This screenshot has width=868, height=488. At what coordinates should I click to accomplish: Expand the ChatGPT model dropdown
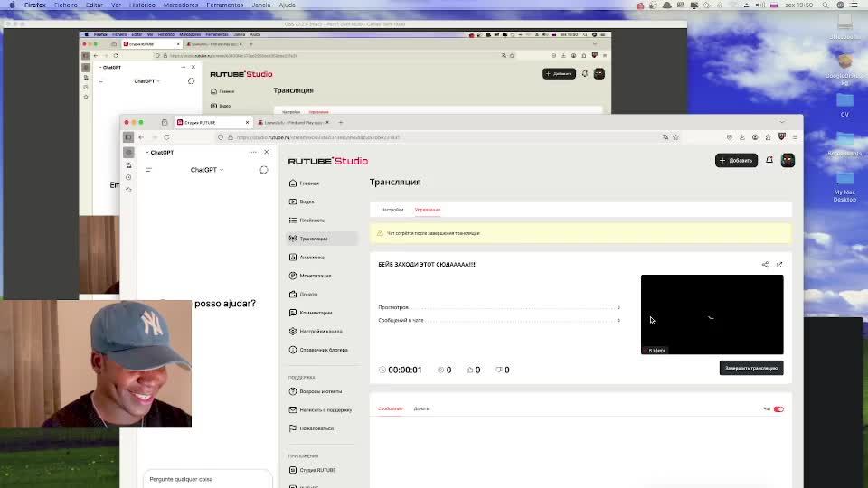click(207, 170)
